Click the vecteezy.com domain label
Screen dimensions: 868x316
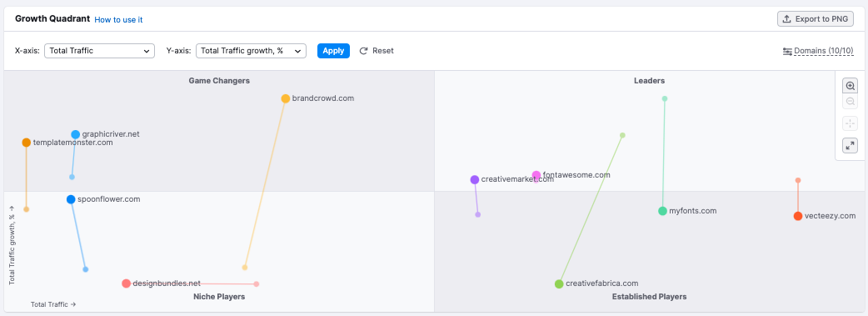coord(831,216)
